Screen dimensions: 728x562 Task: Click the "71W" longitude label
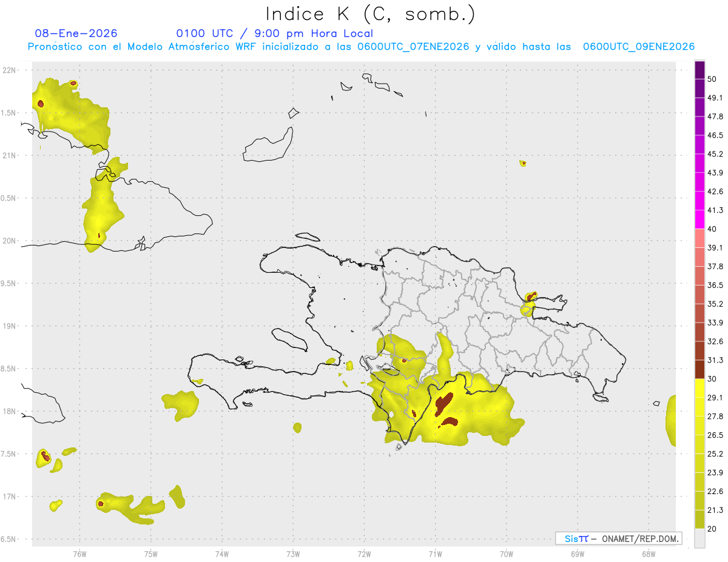[x=435, y=554]
